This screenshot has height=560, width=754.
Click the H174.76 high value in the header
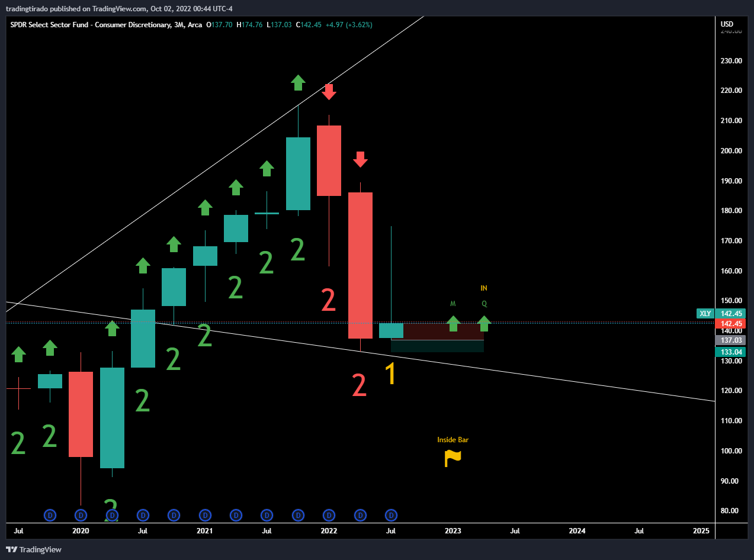click(250, 24)
